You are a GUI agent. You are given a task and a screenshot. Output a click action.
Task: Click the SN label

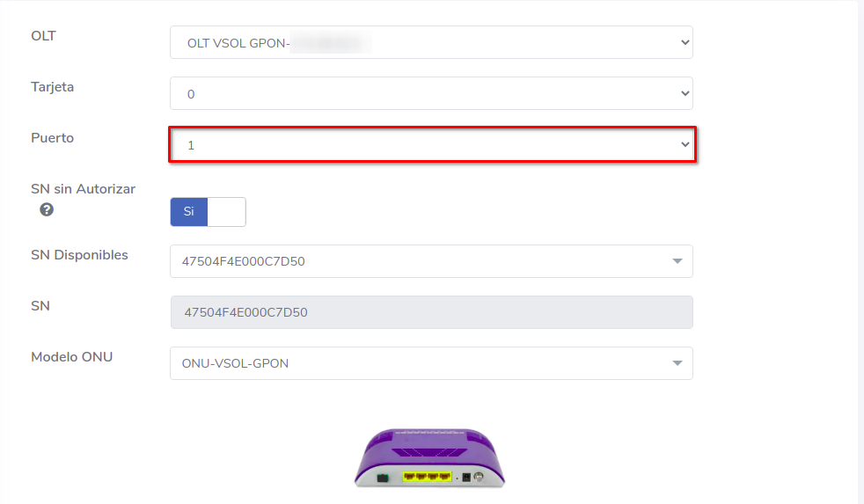point(40,306)
